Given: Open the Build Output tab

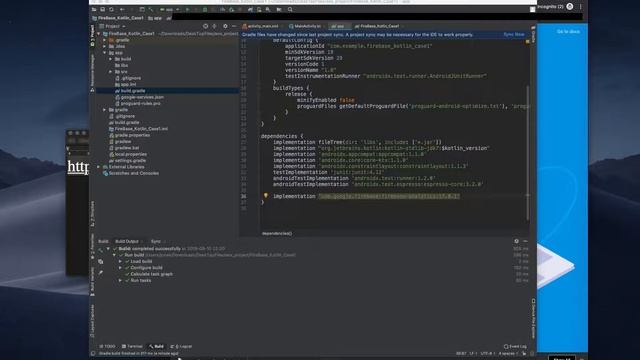Looking at the screenshot, I should (x=127, y=241).
